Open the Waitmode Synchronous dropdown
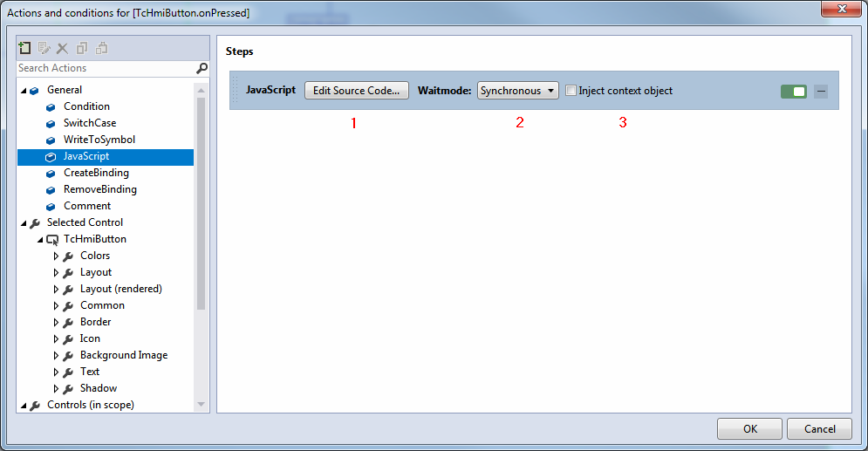868x451 pixels. pyautogui.click(x=518, y=90)
